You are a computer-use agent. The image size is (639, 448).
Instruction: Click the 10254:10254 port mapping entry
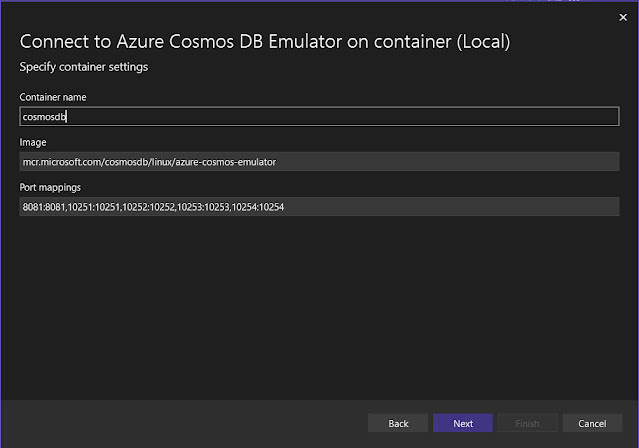[259, 207]
